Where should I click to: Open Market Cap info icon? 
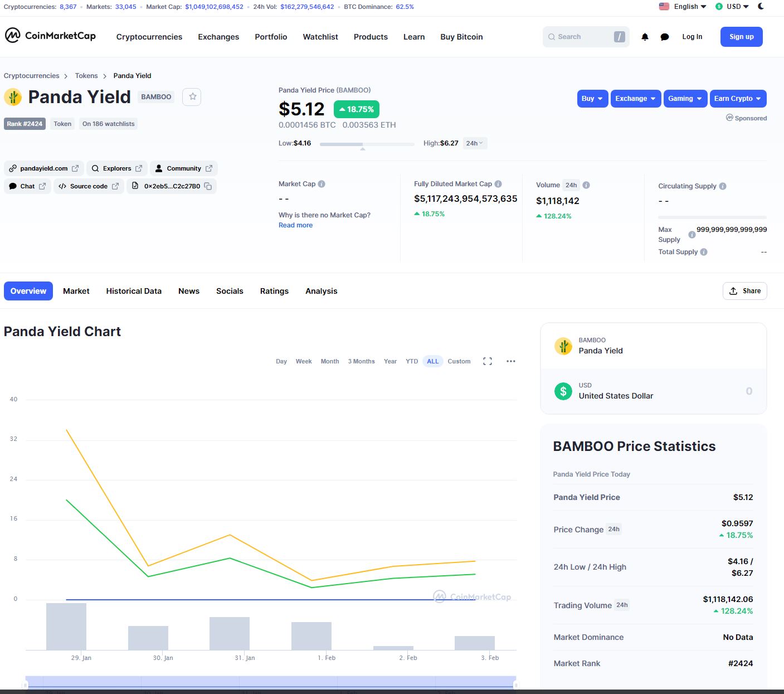(322, 184)
